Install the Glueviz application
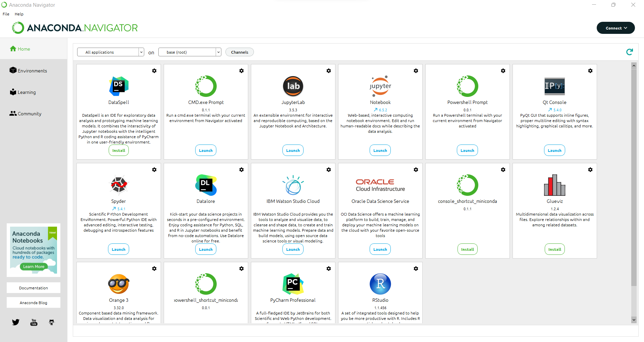This screenshot has height=342, width=644. coord(554,249)
